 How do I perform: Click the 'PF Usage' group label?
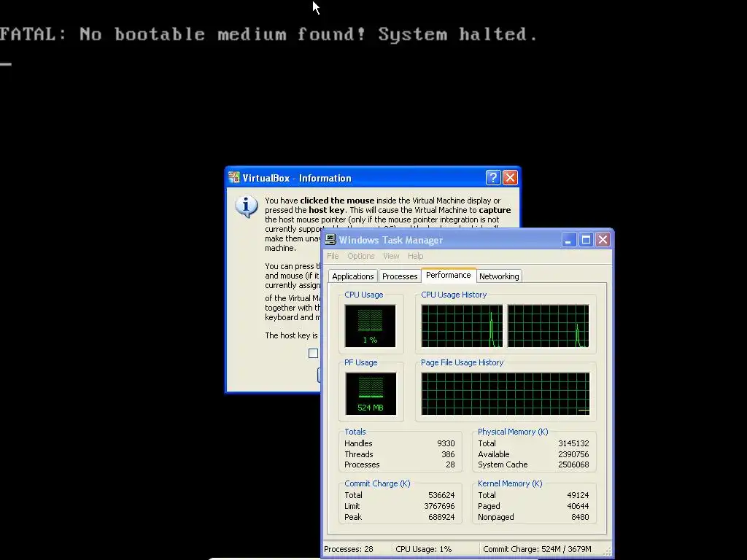pyautogui.click(x=360, y=362)
